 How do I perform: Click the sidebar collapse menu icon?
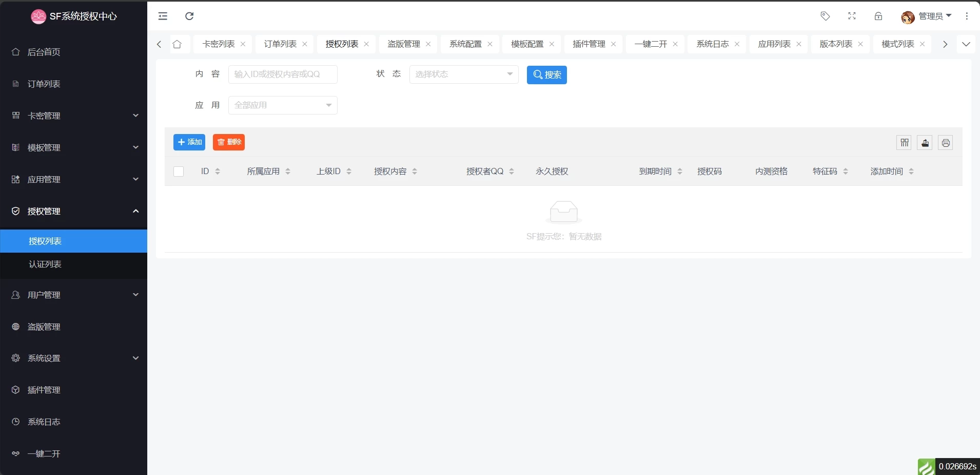(163, 16)
